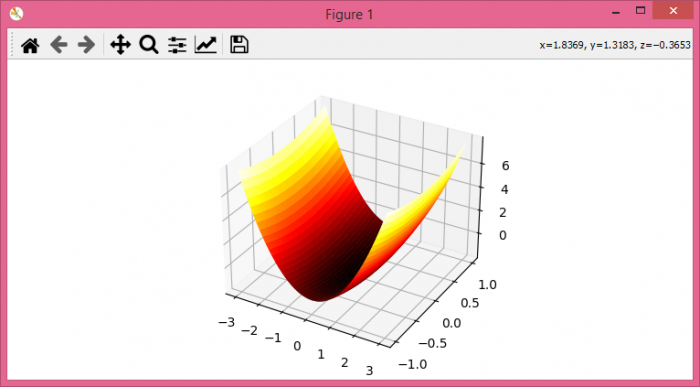This screenshot has width=700, height=387.
Task: Click the x-axis tick label −3
Action: pyautogui.click(x=227, y=322)
